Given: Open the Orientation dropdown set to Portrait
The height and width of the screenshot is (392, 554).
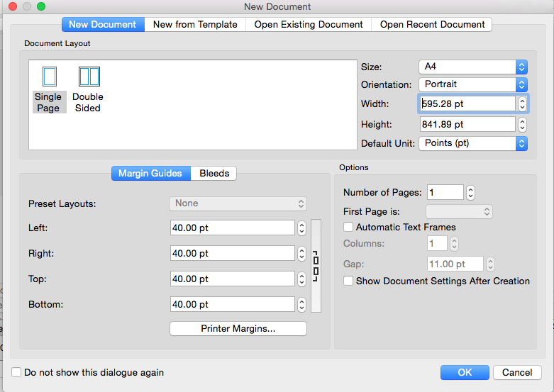Looking at the screenshot, I should click(x=472, y=84).
